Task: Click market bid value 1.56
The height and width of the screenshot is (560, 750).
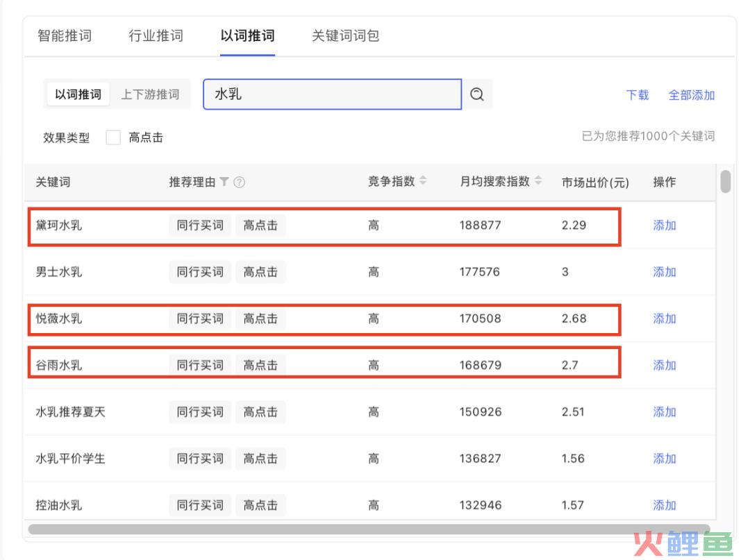Action: coord(573,458)
